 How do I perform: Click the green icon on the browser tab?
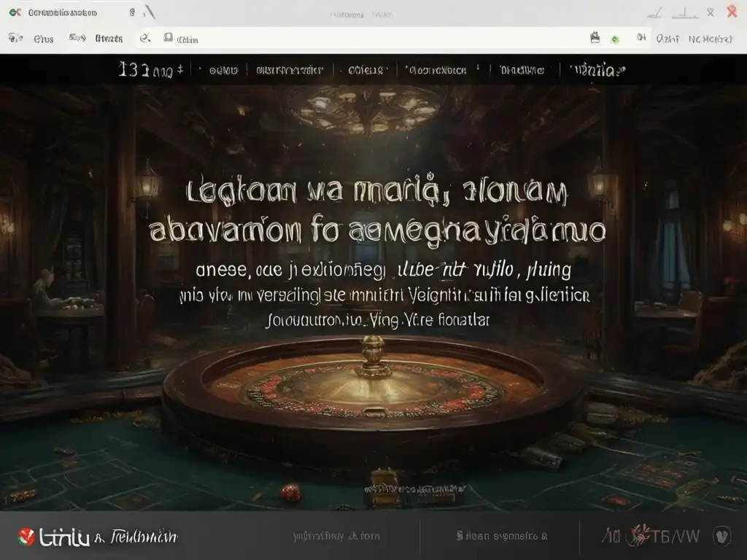coord(15,12)
